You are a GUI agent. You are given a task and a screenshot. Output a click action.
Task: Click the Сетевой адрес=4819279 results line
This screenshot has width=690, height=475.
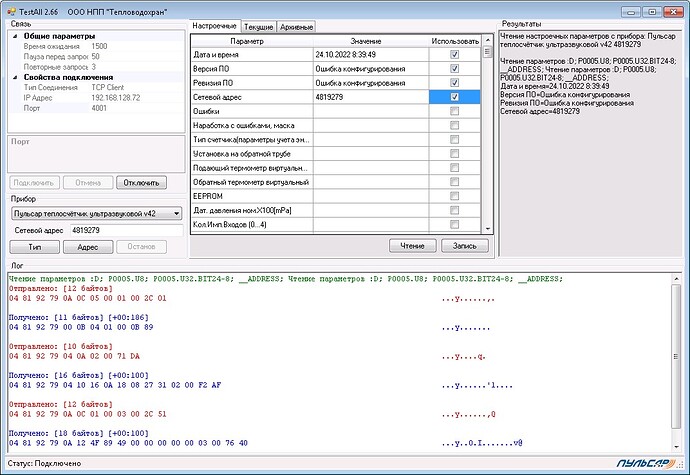click(540, 111)
